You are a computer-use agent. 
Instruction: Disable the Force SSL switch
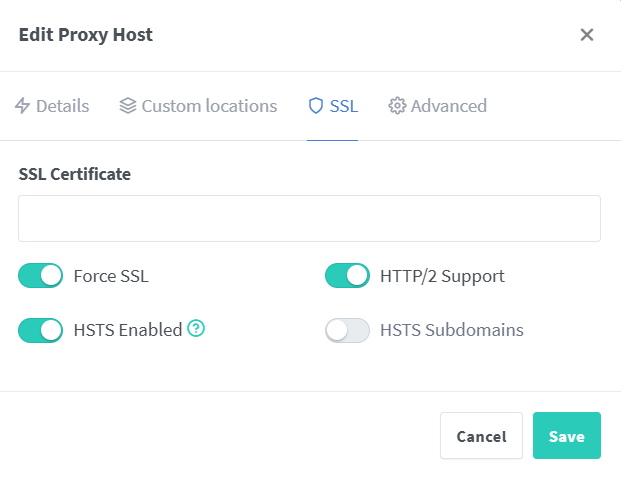[x=41, y=276]
